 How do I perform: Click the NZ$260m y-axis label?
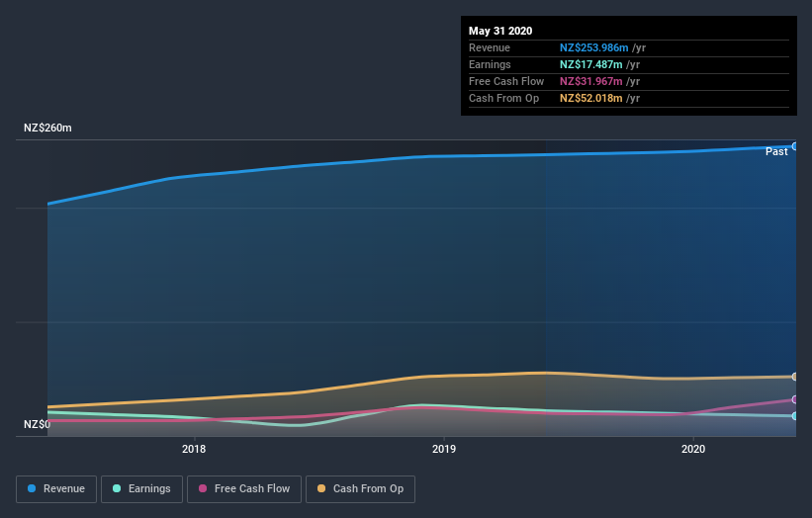47,128
